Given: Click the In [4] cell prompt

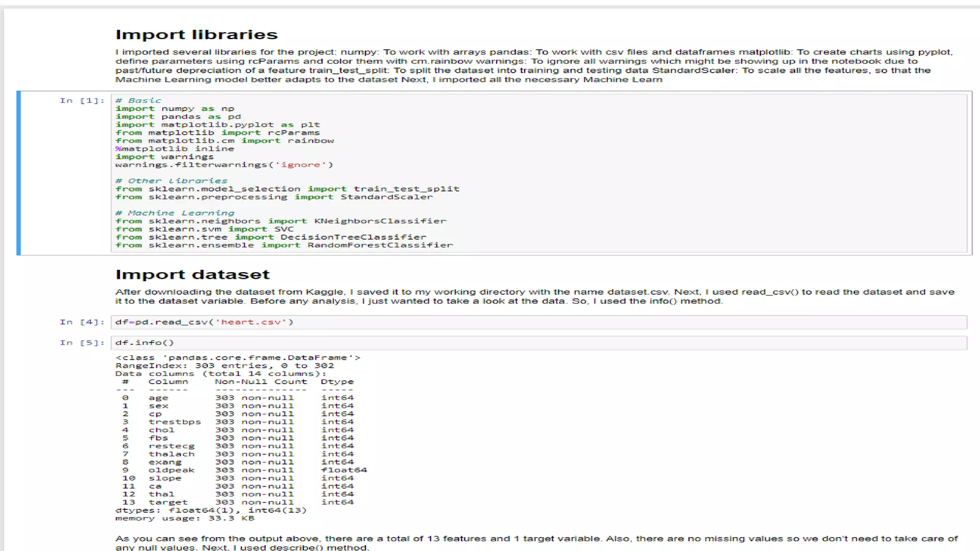Looking at the screenshot, I should point(82,322).
